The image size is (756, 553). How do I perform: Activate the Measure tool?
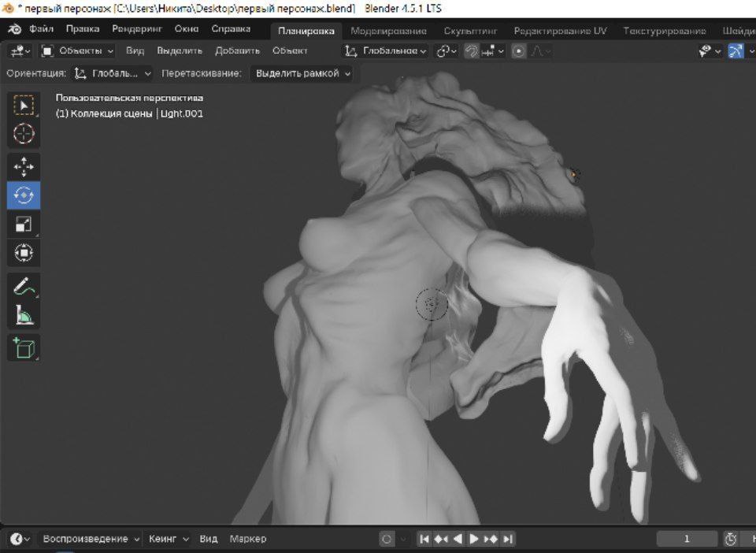pyautogui.click(x=24, y=316)
